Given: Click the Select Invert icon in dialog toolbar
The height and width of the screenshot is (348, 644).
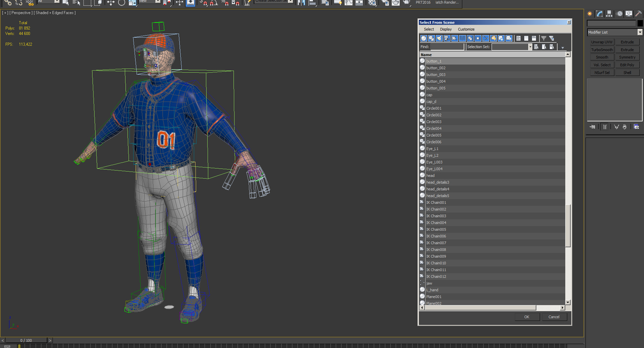Looking at the screenshot, I should pyautogui.click(x=534, y=38).
